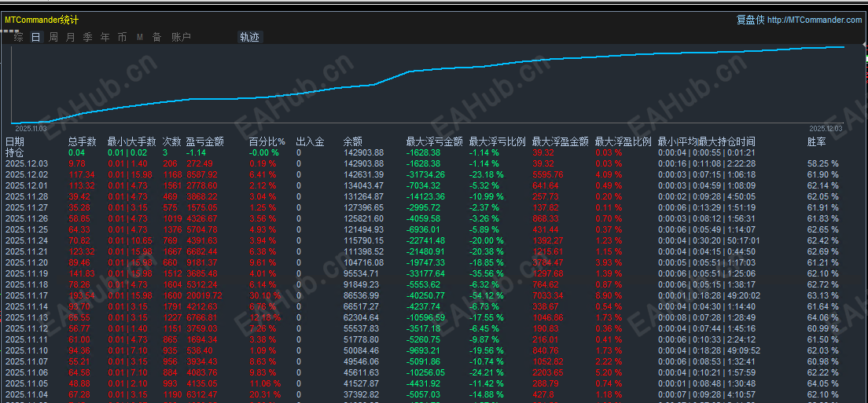Screen dimensions: 868x403
Task: Click the floating loss ratio -54.12 %
Action: tap(487, 295)
